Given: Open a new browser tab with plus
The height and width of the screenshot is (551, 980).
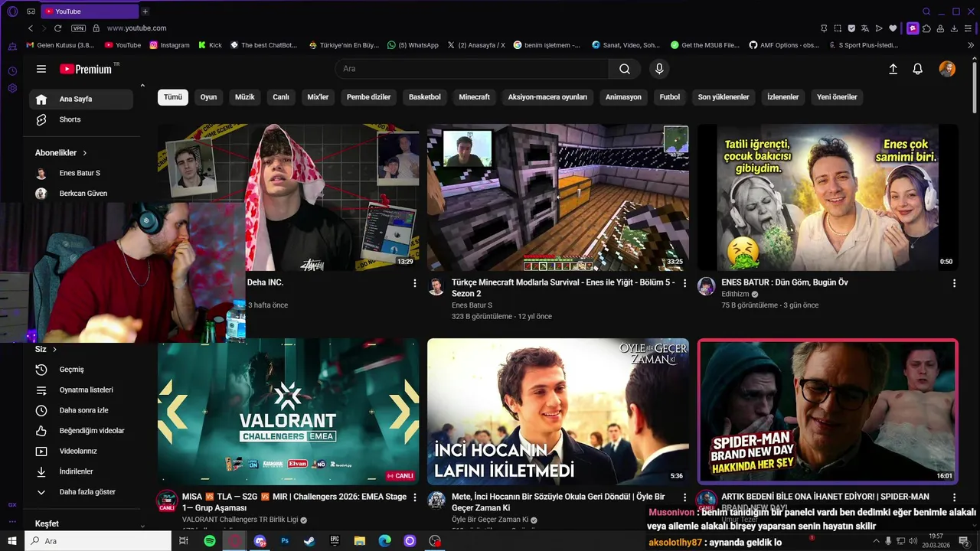Looking at the screenshot, I should coord(145,11).
